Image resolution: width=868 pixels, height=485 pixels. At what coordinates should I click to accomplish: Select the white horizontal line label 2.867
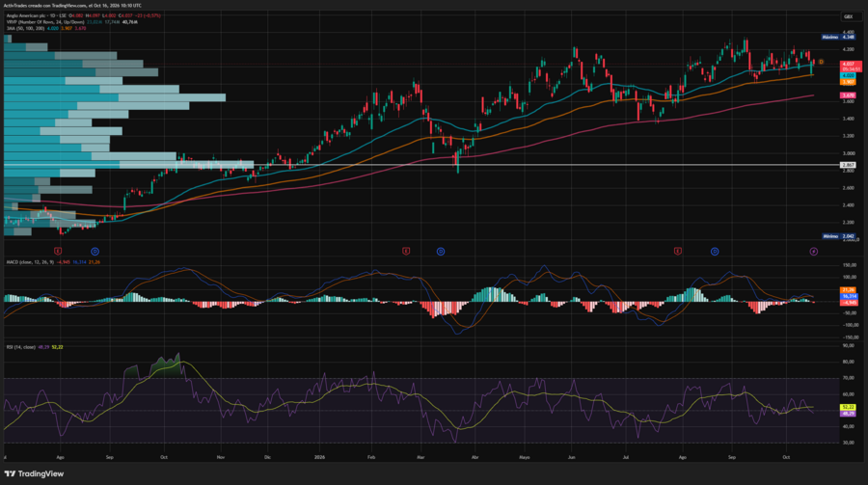[x=848, y=165]
